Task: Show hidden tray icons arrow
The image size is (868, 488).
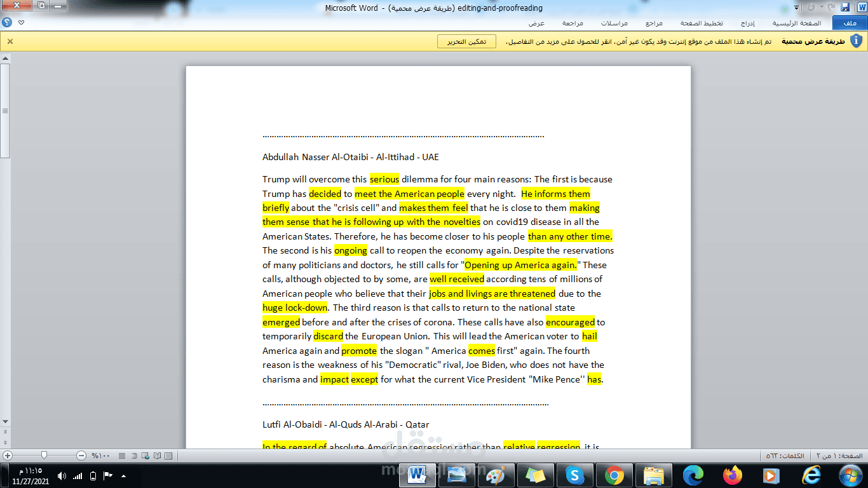Action: pyautogui.click(x=123, y=476)
